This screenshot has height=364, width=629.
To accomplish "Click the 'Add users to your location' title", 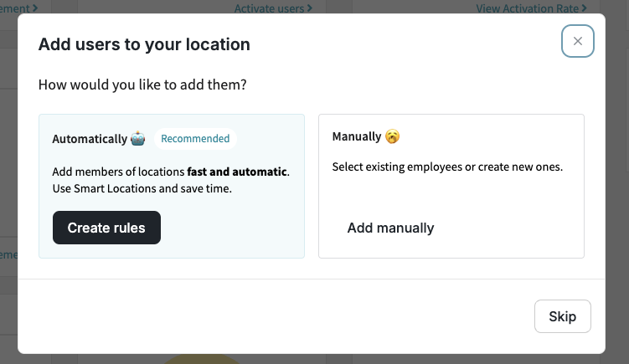I will pyautogui.click(x=144, y=44).
